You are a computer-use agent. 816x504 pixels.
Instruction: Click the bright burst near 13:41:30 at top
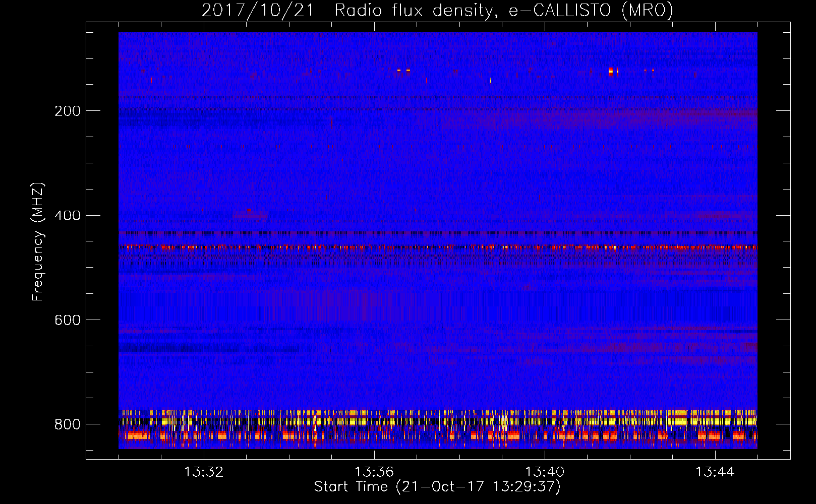[x=611, y=71]
